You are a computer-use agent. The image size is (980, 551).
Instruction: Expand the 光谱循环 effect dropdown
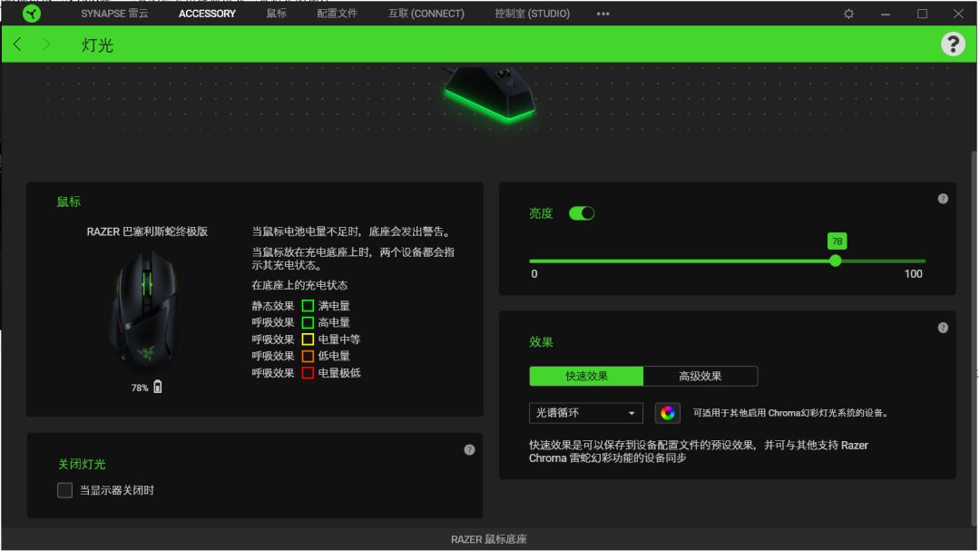[x=585, y=413]
